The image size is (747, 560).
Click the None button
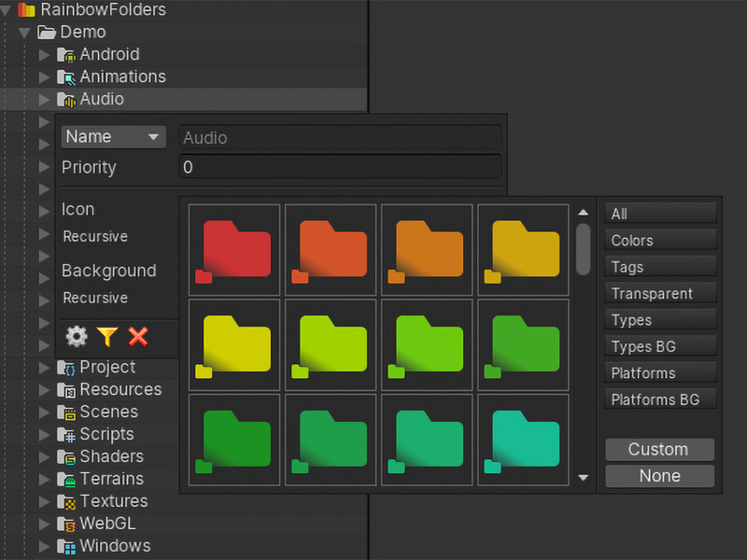point(660,476)
